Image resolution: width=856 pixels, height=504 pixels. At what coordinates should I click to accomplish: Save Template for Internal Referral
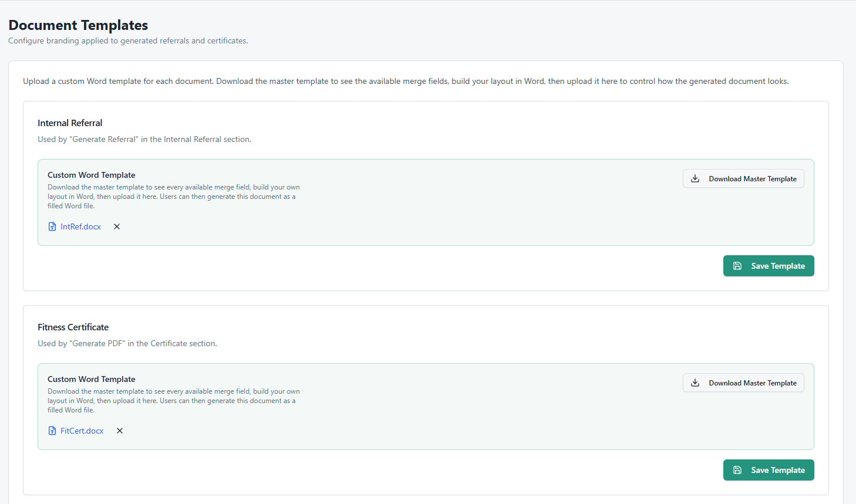coord(769,266)
